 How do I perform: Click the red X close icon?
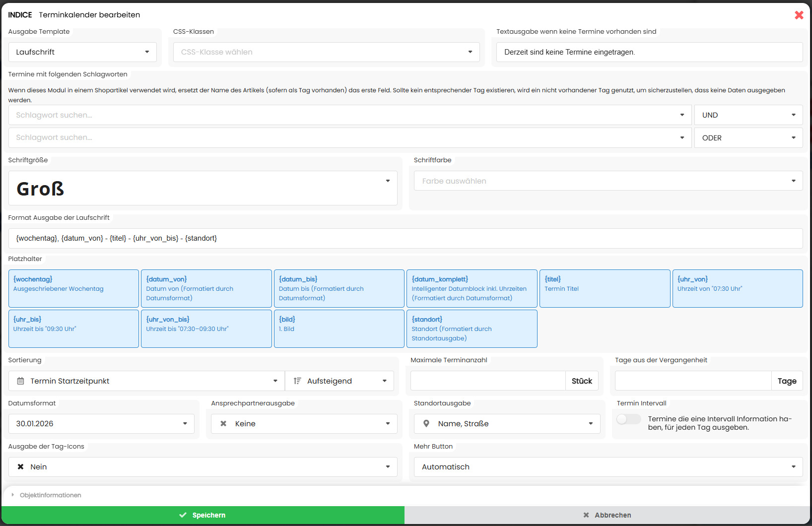(x=799, y=15)
